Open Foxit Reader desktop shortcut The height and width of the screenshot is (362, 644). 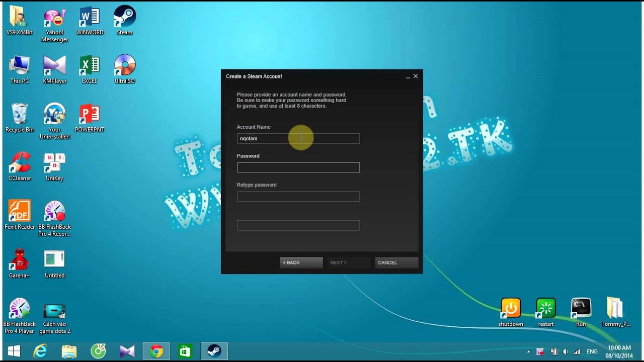tap(19, 215)
